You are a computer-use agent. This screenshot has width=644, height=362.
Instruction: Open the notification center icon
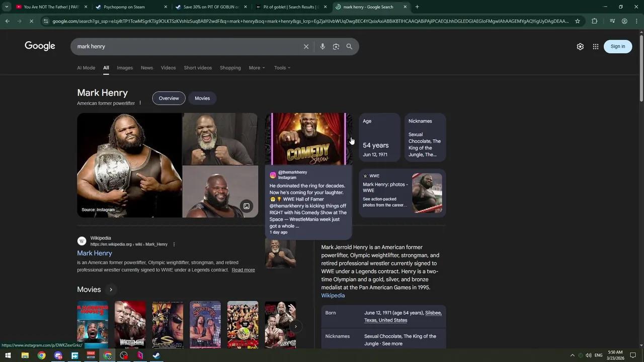[x=633, y=355]
